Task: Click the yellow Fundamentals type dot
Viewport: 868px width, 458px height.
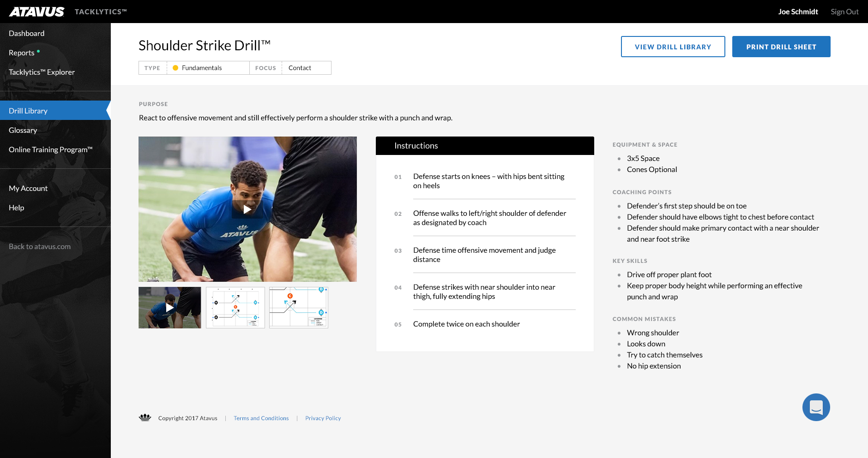Action: [175, 68]
